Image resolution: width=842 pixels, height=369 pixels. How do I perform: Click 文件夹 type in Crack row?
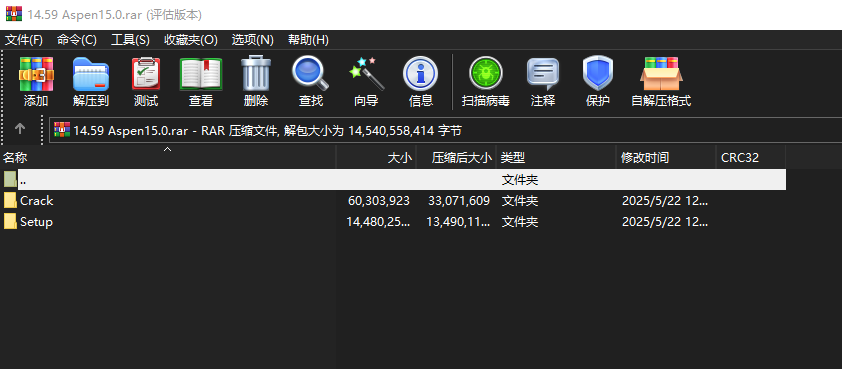tap(520, 201)
